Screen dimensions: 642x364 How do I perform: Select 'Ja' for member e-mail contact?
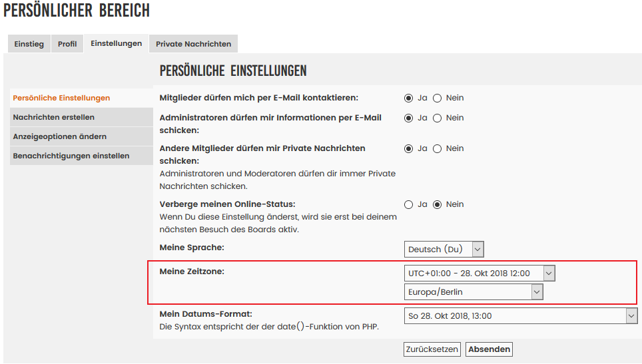point(409,98)
